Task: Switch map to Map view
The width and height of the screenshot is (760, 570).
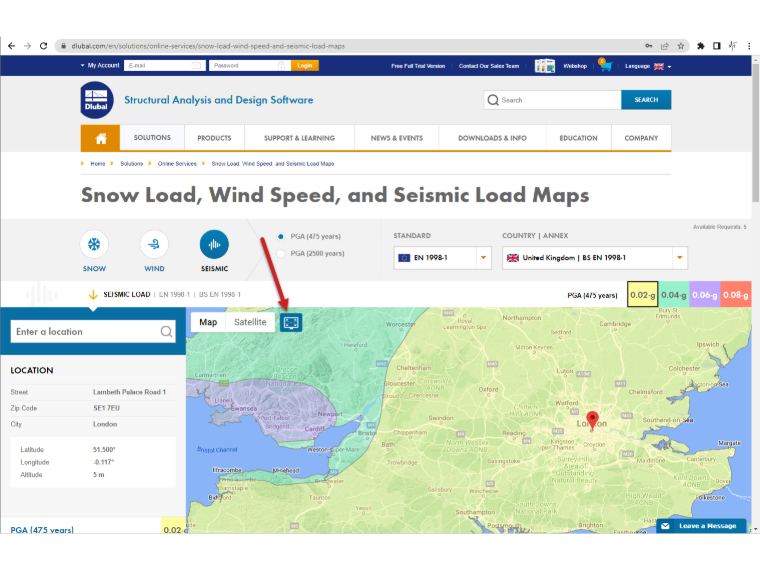Action: (208, 322)
